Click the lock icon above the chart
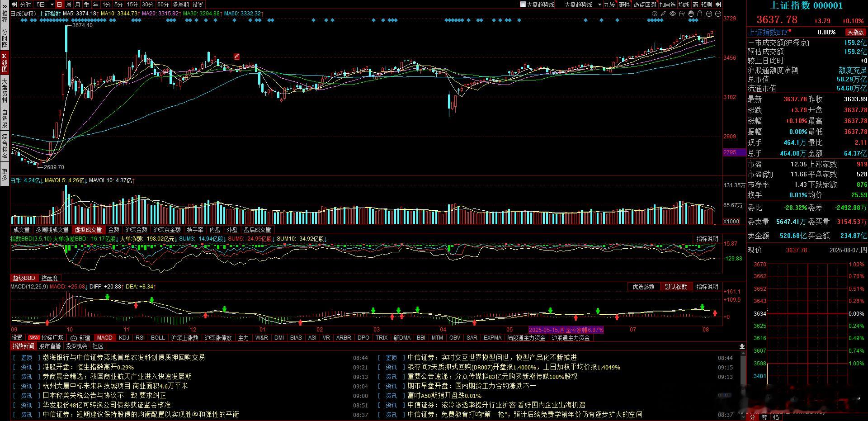Viewport: 868px width, 421px height. click(700, 14)
